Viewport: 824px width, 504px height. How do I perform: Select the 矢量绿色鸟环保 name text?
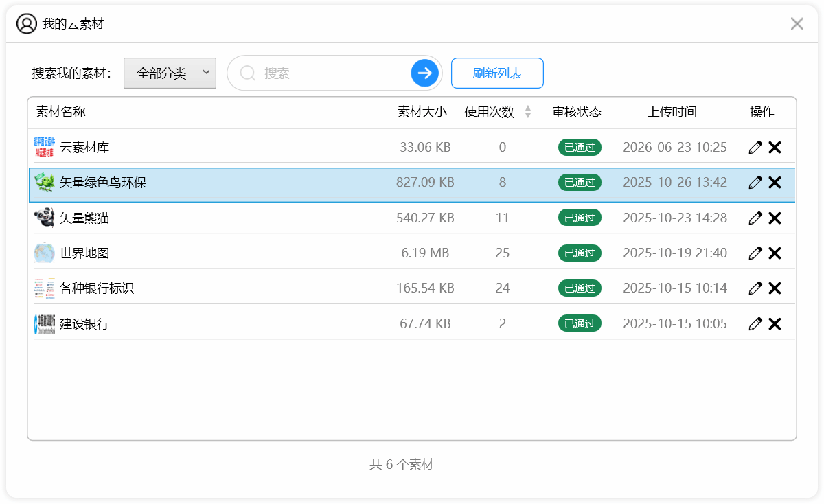pos(103,183)
